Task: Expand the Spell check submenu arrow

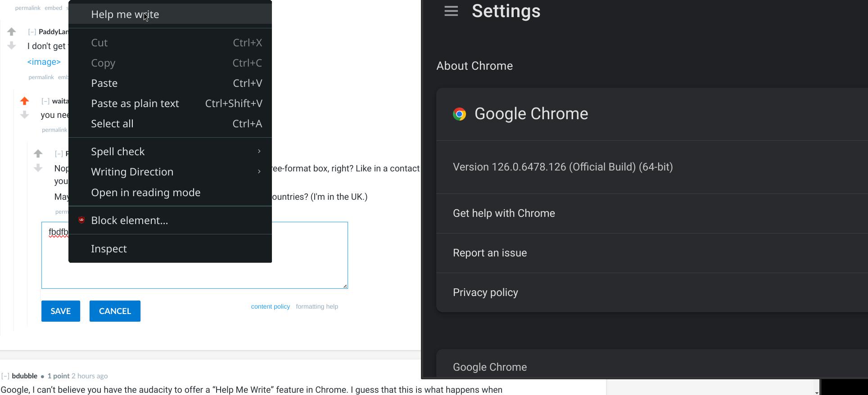Action: coord(259,151)
